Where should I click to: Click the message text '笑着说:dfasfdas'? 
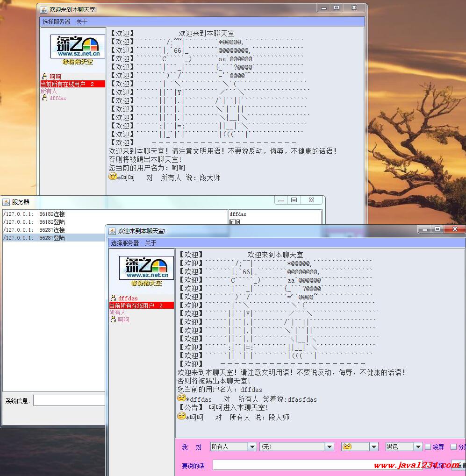[290, 399]
